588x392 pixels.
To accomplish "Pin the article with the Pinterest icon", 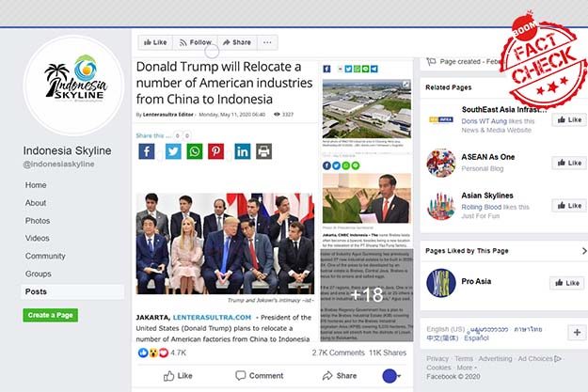I will (216, 151).
